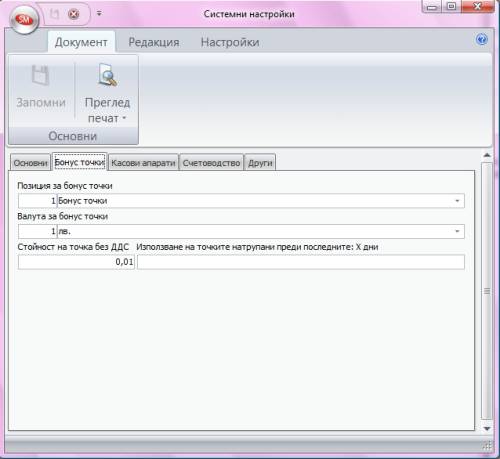
Task: Switch to the Редакция ribbon tab
Action: point(154,42)
